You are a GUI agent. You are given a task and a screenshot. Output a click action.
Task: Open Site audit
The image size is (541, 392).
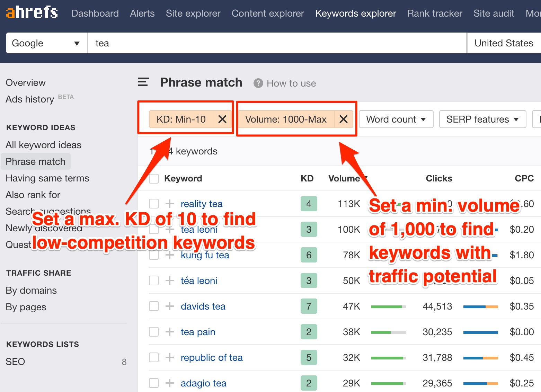click(494, 13)
